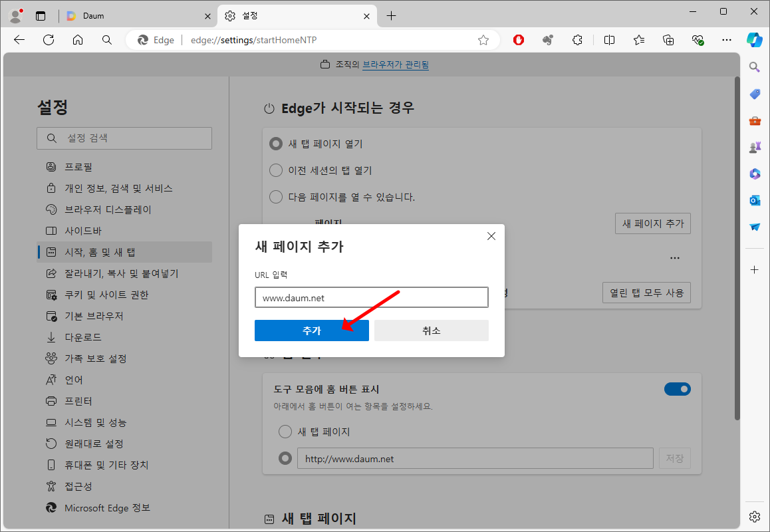Add app to sidebar with plus icon

(755, 270)
